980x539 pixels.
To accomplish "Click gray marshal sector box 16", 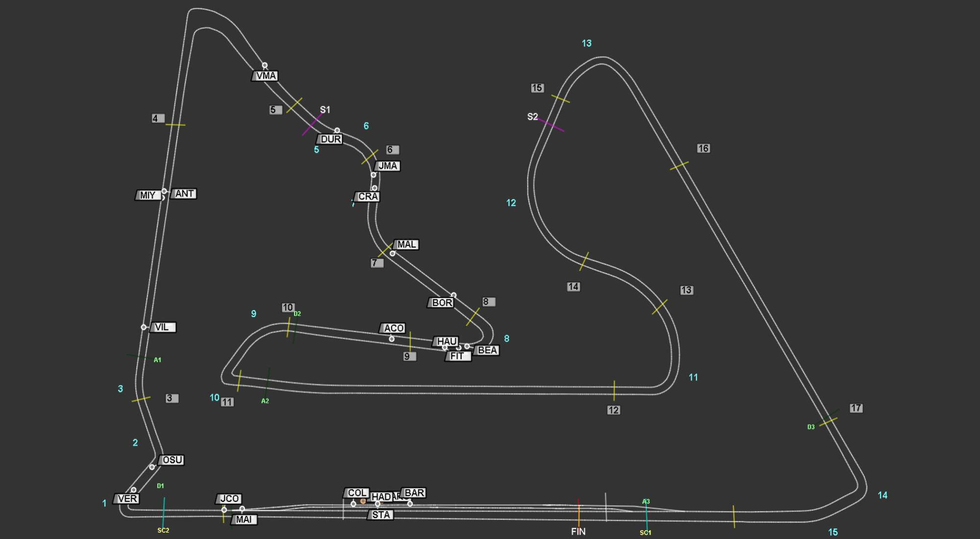I will (x=703, y=148).
